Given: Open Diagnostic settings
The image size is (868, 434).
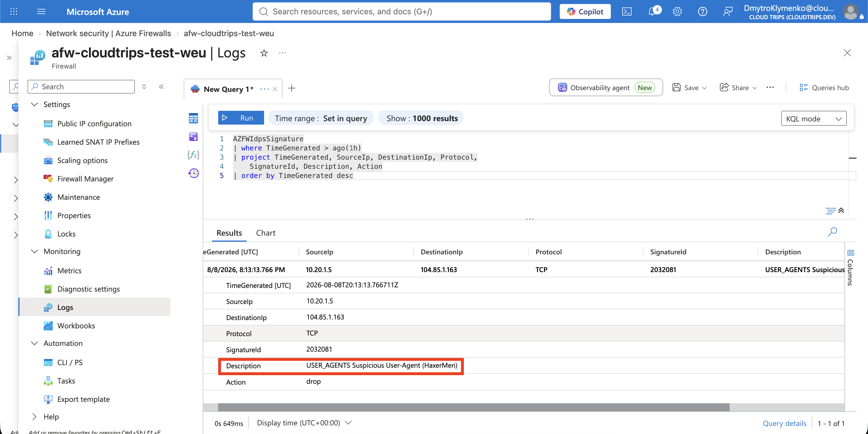Looking at the screenshot, I should [89, 289].
